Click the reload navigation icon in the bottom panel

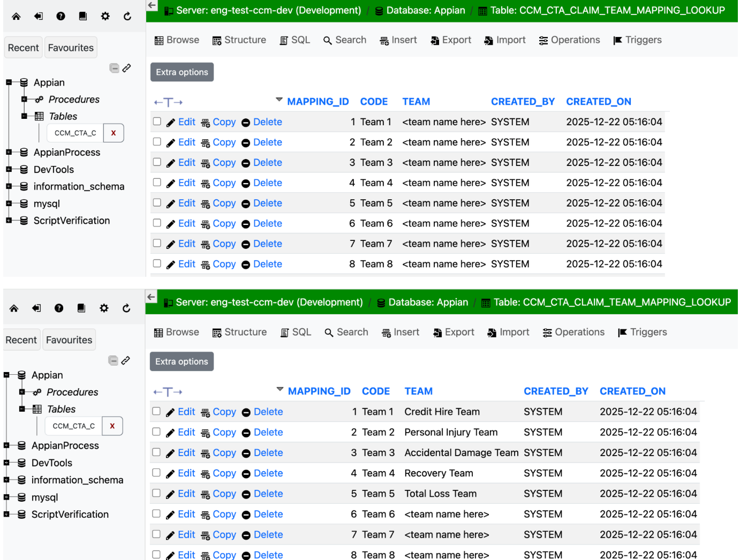pos(126,308)
